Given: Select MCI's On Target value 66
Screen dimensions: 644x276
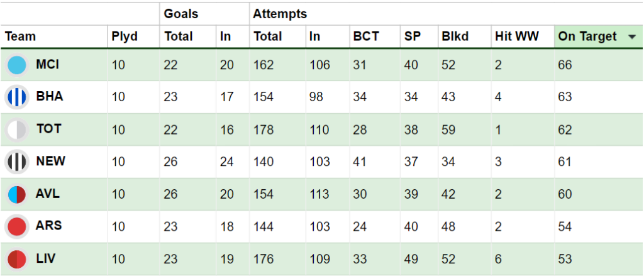Looking at the screenshot, I should click(x=565, y=65).
